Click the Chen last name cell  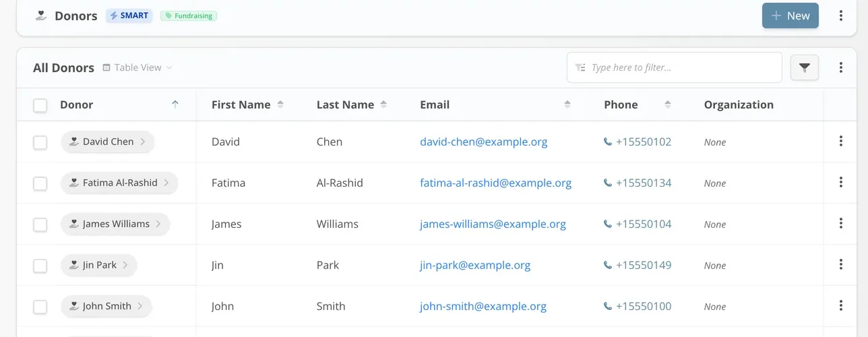click(x=330, y=142)
